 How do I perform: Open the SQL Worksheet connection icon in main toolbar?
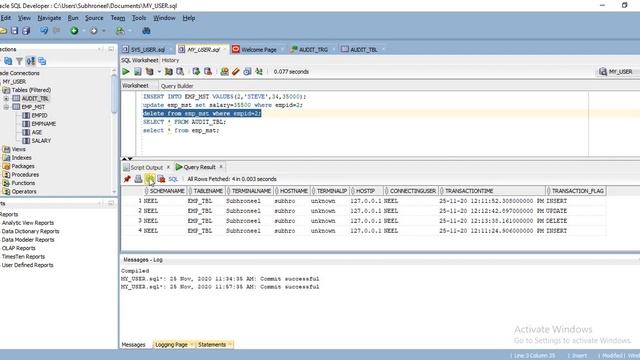120,31
